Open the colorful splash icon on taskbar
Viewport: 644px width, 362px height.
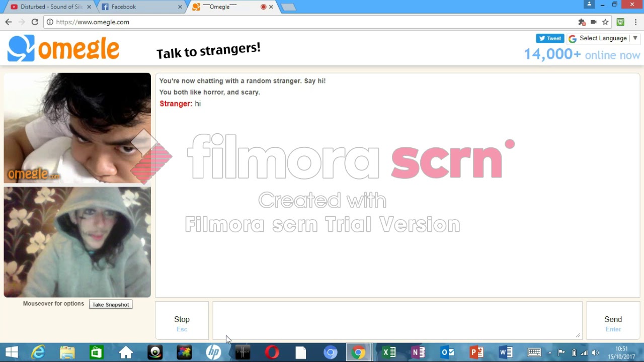tap(184, 352)
